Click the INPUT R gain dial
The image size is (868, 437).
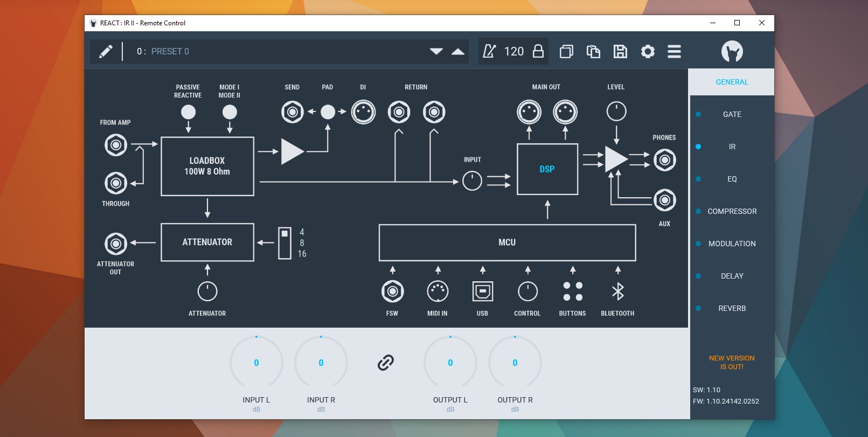coord(321,363)
